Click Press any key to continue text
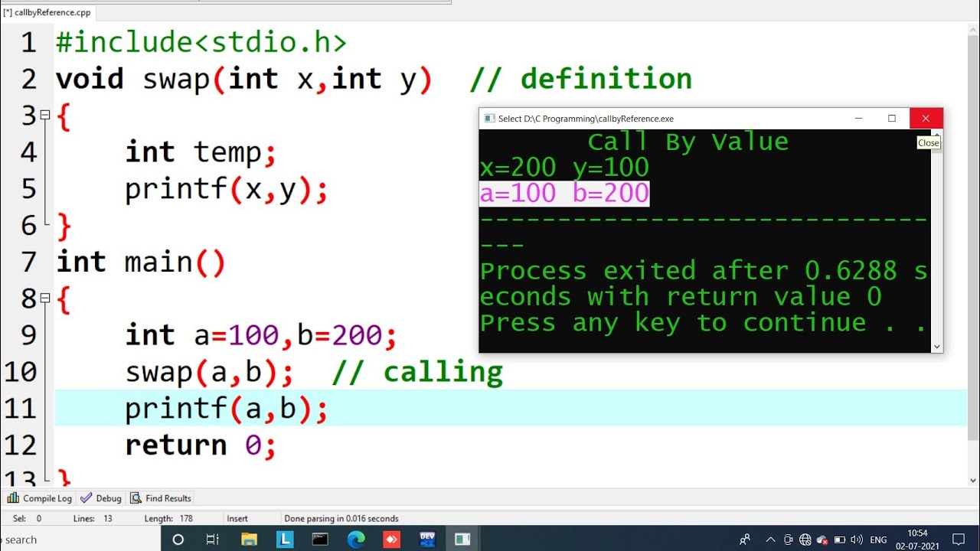The height and width of the screenshot is (551, 980). (704, 323)
